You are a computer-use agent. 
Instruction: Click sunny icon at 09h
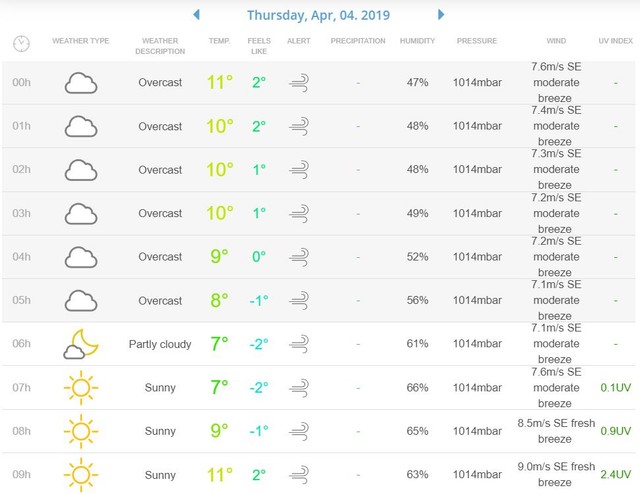80,474
